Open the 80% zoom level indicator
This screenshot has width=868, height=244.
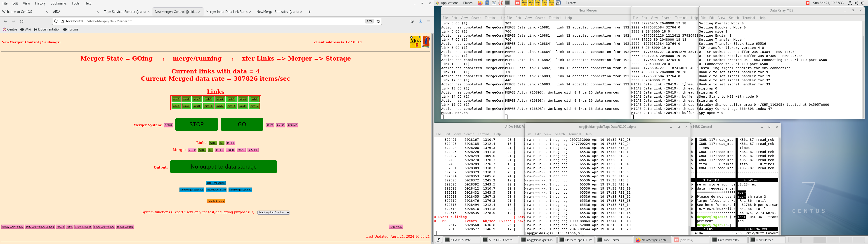point(369,21)
